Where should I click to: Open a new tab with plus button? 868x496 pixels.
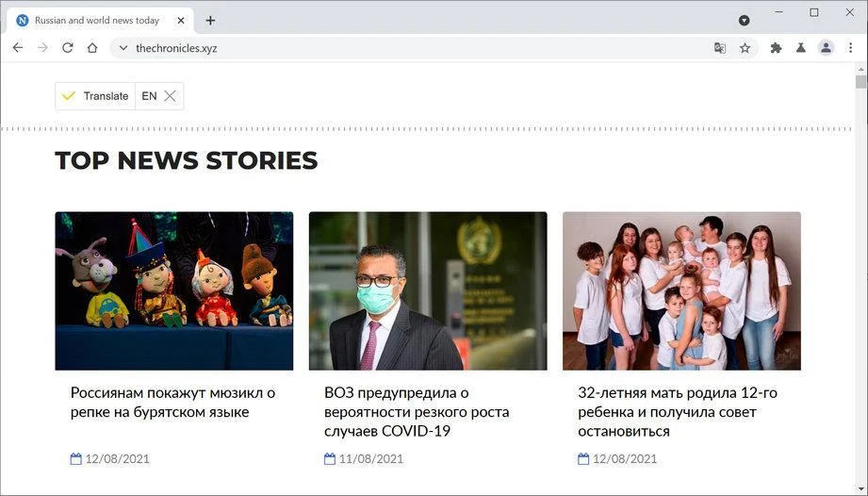210,21
